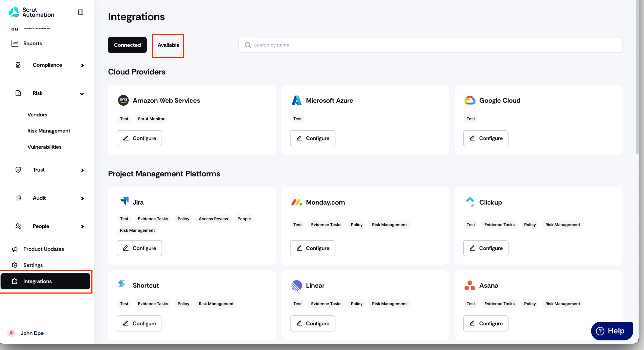Click the Clickup logo
This screenshot has height=350, width=644.
pos(470,202)
